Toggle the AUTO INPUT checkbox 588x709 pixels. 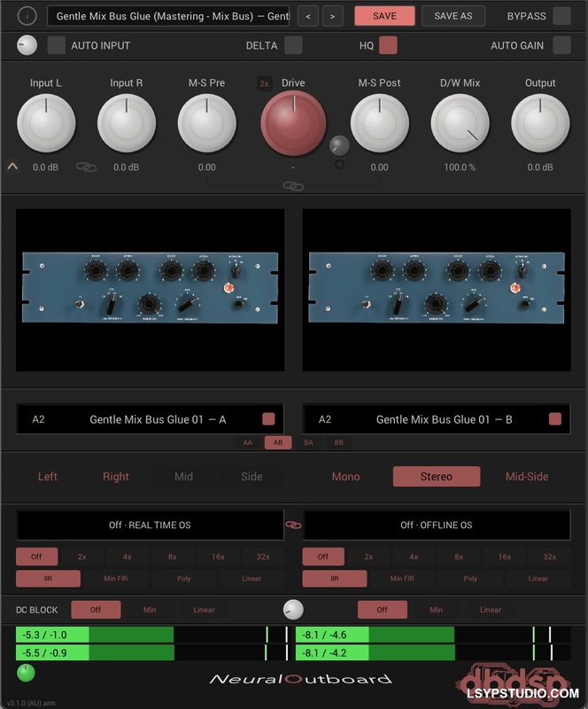tap(57, 45)
